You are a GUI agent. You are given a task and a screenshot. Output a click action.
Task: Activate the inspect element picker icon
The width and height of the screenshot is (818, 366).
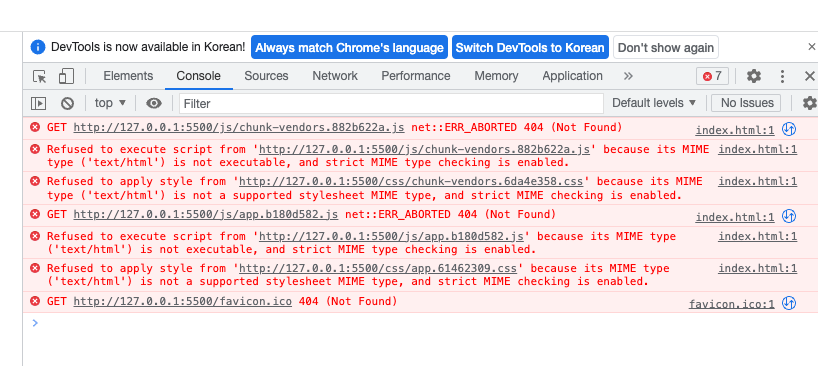(40, 77)
